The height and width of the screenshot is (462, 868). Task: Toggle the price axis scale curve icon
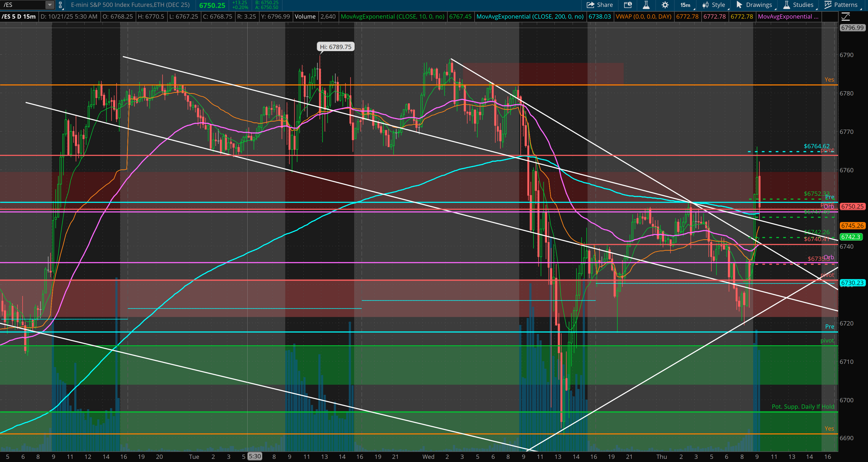click(845, 16)
